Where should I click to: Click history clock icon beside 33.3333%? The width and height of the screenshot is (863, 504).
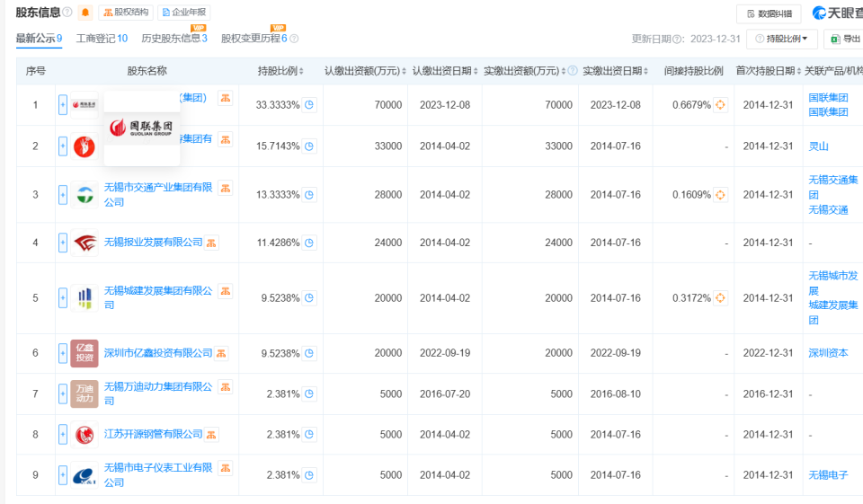tap(309, 104)
